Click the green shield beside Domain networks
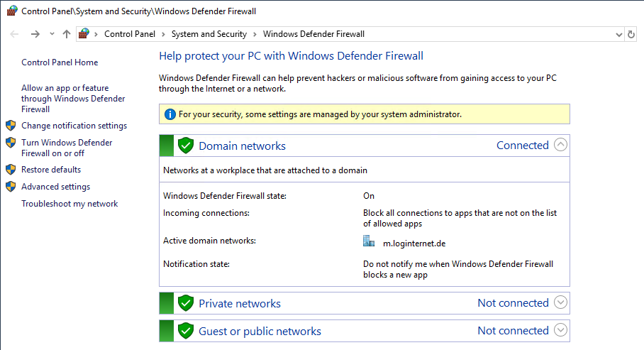 tap(186, 145)
